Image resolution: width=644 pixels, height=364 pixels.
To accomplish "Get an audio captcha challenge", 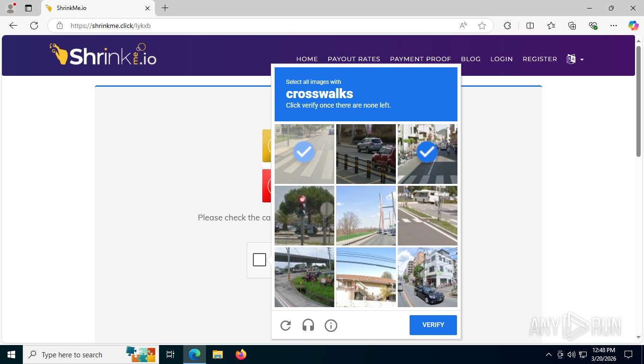I will (308, 325).
